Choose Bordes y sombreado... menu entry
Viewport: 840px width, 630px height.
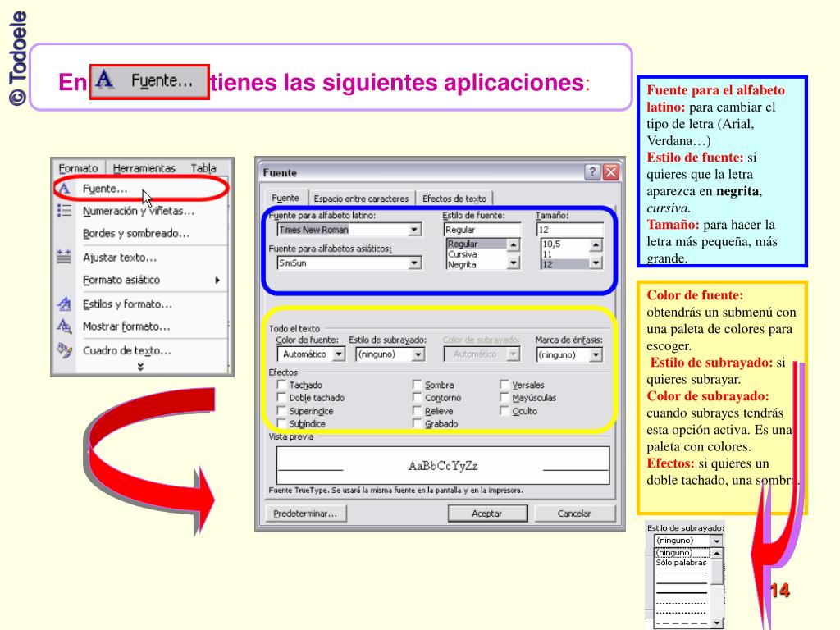click(x=141, y=233)
